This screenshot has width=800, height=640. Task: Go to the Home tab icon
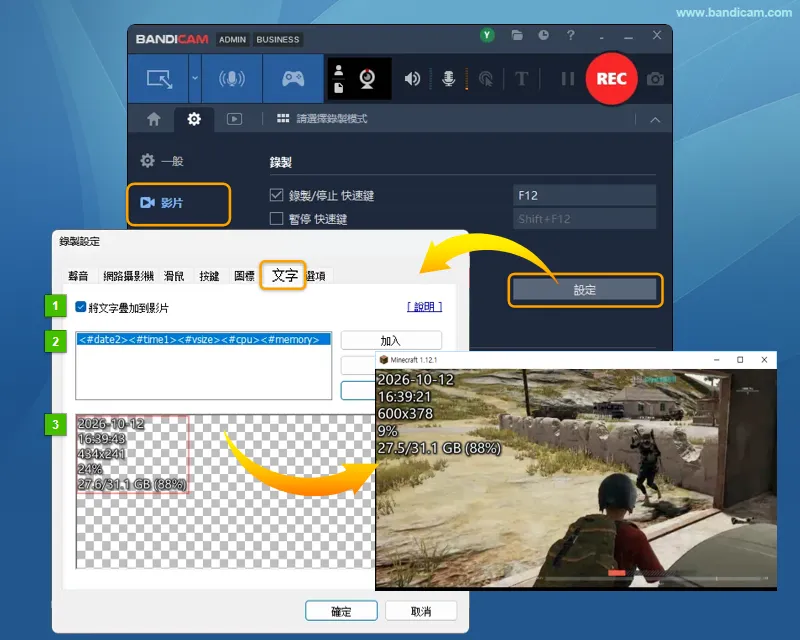[x=154, y=119]
